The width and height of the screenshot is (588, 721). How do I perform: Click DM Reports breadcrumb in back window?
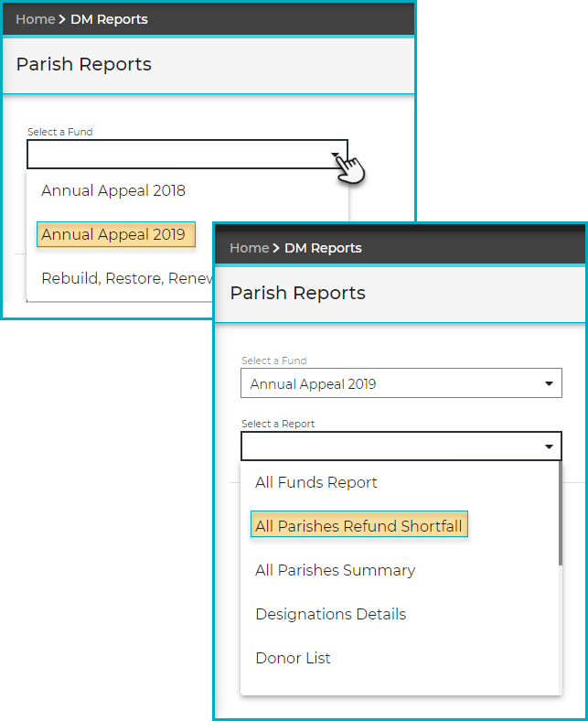[109, 19]
